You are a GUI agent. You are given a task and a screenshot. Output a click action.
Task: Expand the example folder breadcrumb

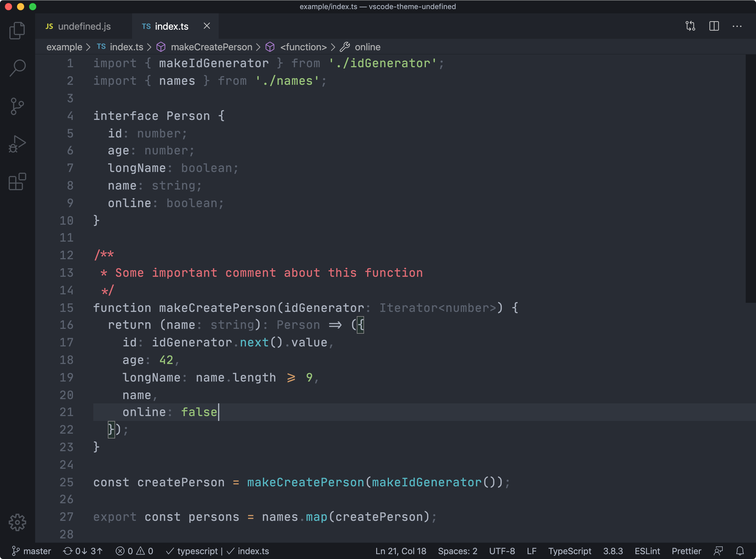tap(64, 47)
